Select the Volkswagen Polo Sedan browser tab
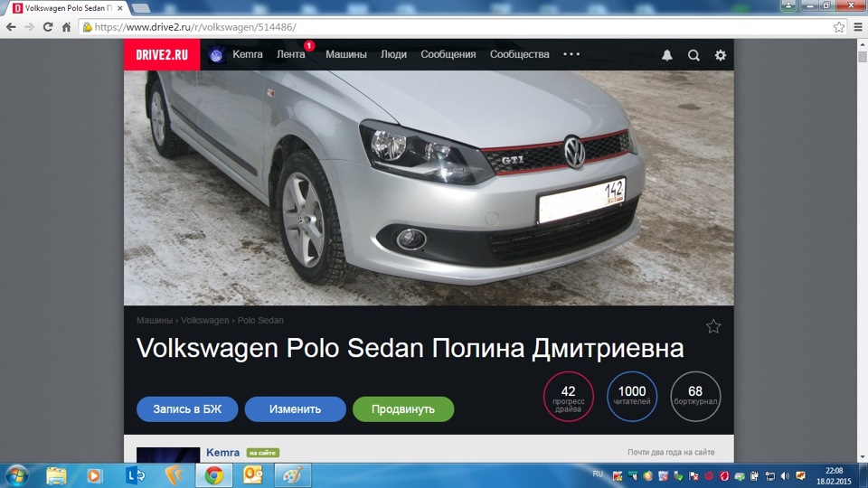868x488 pixels. [x=68, y=8]
